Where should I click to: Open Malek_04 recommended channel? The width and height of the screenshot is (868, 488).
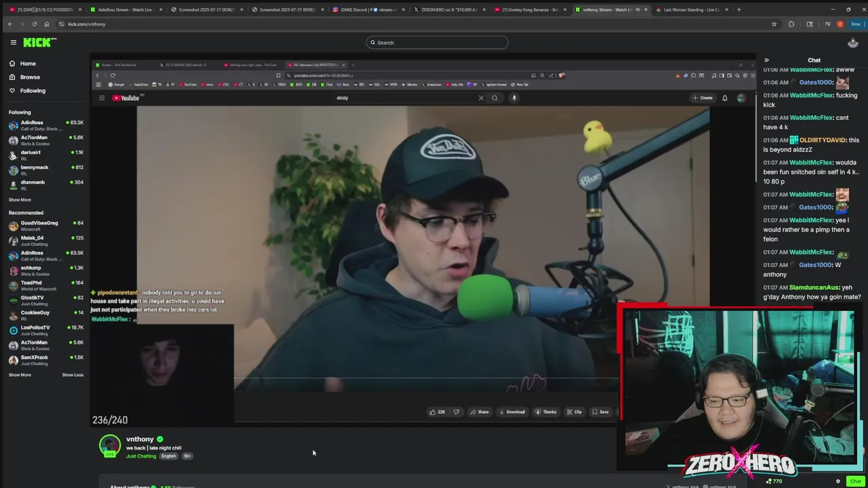click(x=46, y=241)
